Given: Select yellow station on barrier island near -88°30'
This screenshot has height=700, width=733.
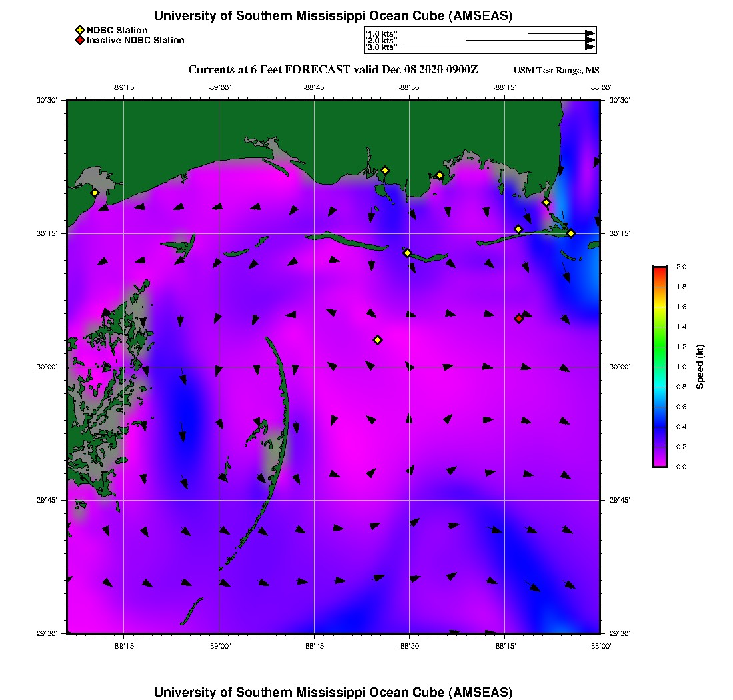Looking at the screenshot, I should (407, 253).
